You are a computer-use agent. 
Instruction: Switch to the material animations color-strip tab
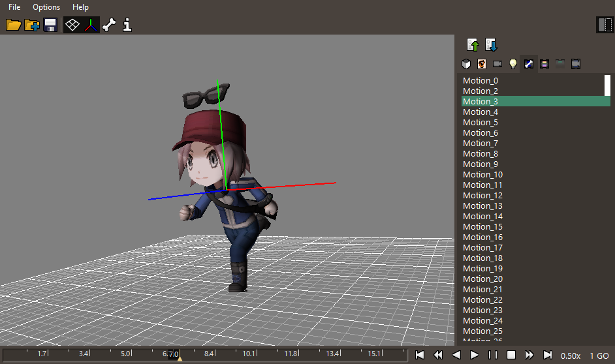point(544,64)
